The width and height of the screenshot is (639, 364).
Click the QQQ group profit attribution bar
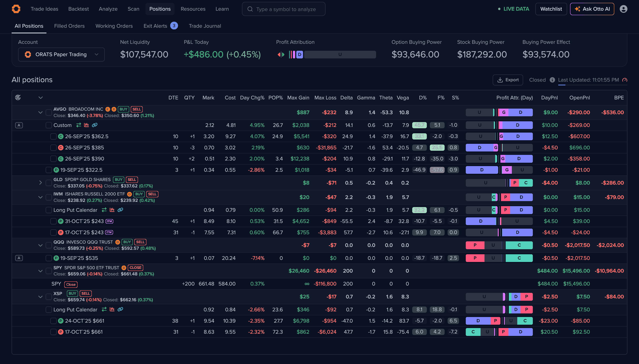pos(499,245)
